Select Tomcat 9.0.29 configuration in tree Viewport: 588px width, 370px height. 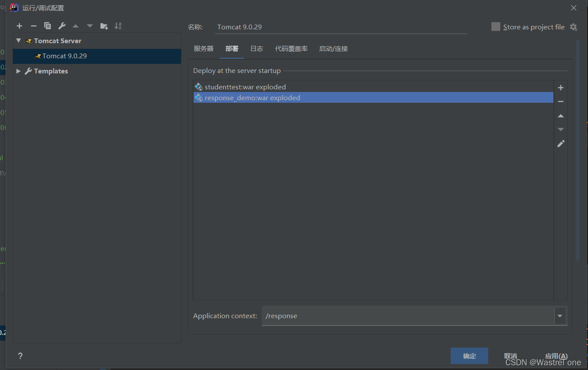click(x=64, y=56)
